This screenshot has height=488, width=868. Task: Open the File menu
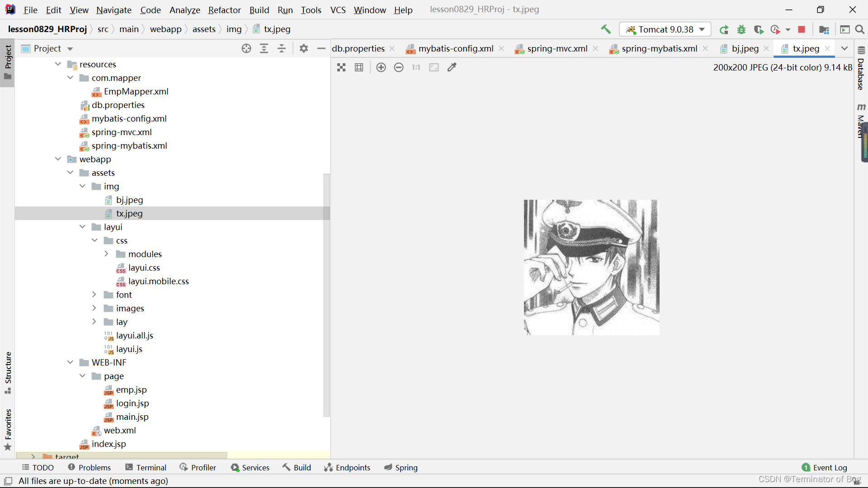30,10
